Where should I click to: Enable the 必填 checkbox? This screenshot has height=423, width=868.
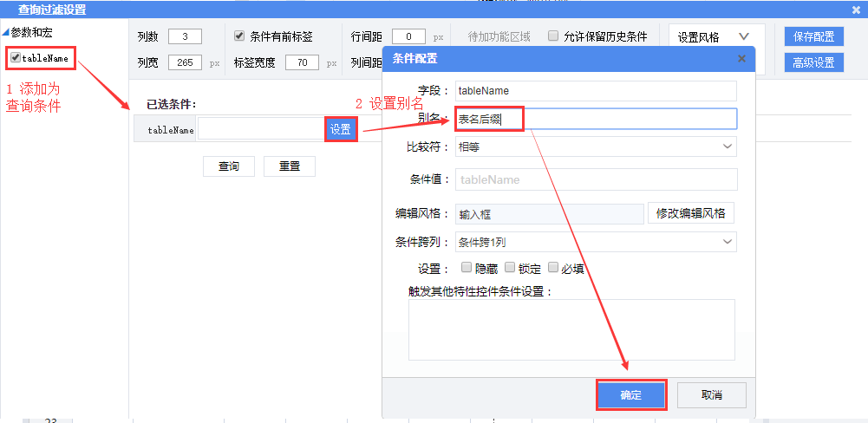[x=552, y=268]
